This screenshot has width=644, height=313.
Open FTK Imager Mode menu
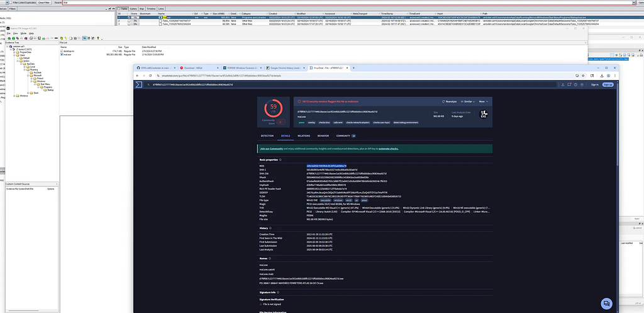(x=23, y=33)
